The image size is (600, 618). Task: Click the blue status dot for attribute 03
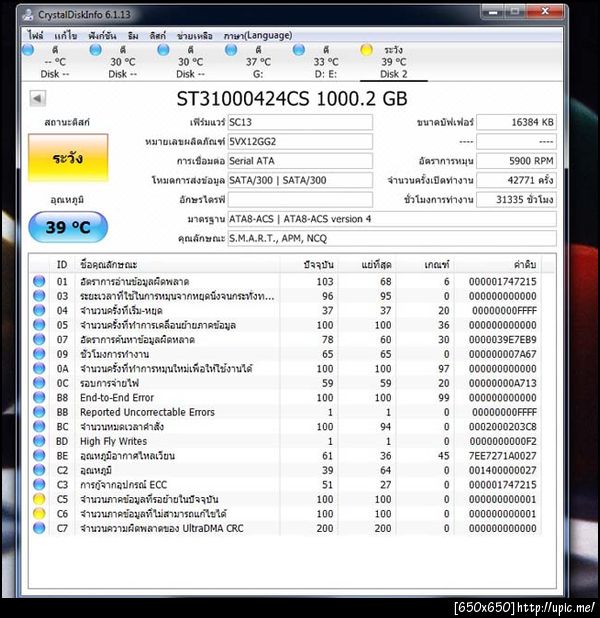(x=39, y=296)
